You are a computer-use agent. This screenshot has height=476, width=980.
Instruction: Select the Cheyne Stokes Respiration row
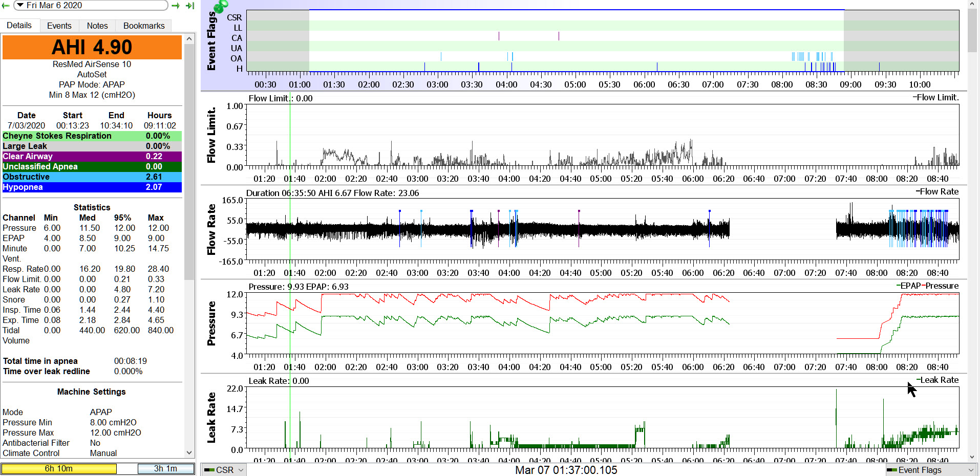[x=92, y=136]
